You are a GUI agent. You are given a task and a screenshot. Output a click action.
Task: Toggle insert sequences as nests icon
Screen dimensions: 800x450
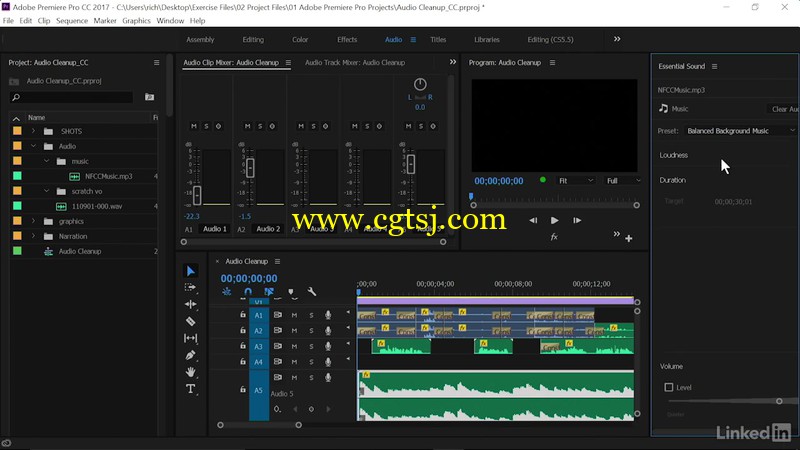pos(227,292)
